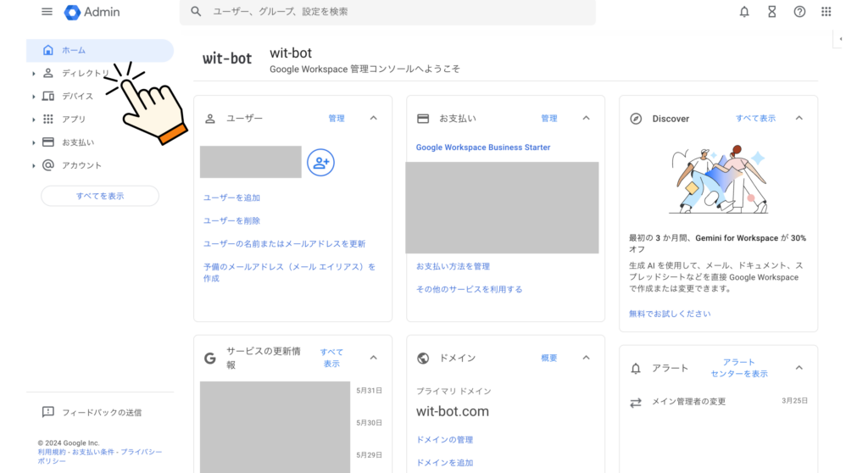Open the Google apps grid launcher

826,12
